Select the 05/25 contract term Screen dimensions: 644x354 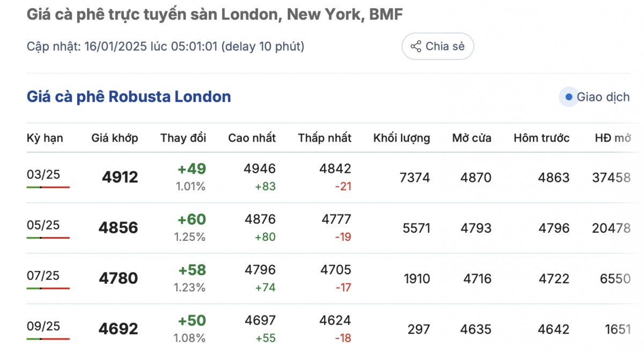pos(43,225)
